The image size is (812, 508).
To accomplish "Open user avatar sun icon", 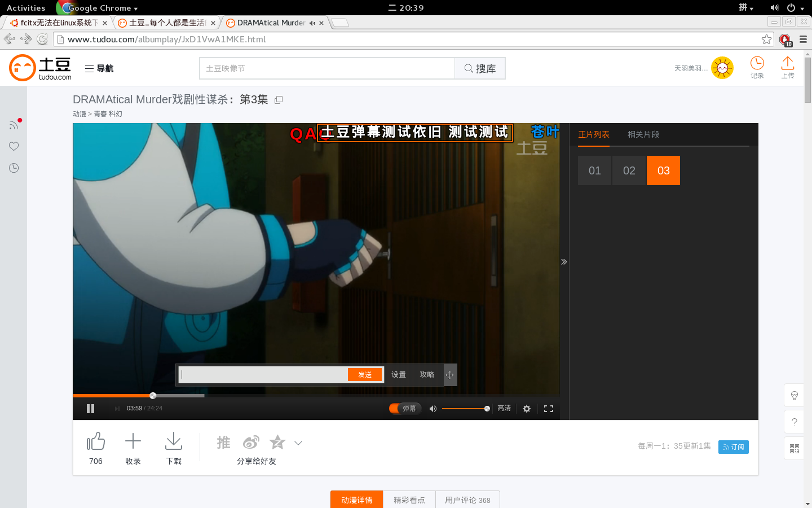I will click(x=722, y=68).
